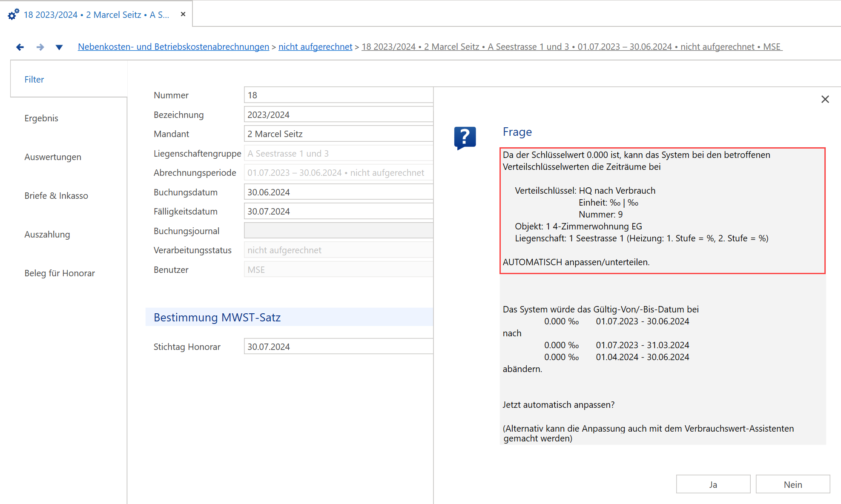
Task: Decline with the Nein button
Action: point(793,484)
